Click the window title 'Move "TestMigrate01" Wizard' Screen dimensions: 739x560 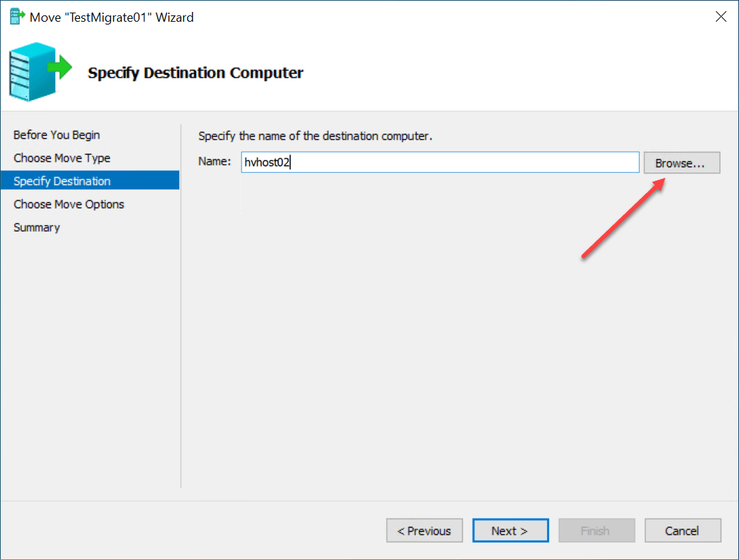pos(111,17)
